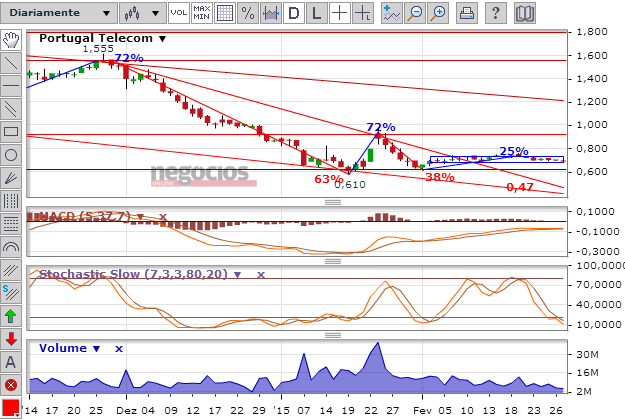This screenshot has height=420, width=625.
Task: Insert a red down arrow marker
Action: tap(11, 340)
